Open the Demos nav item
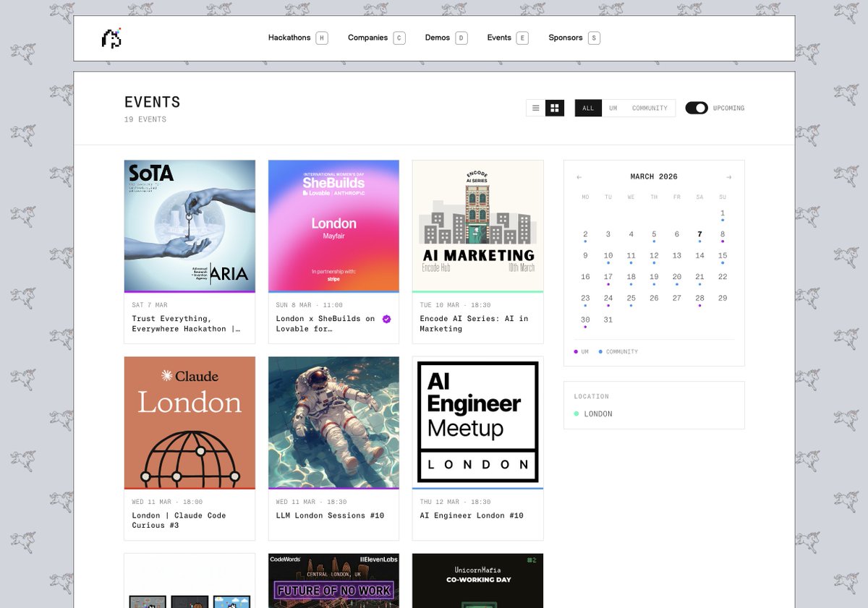 click(x=438, y=38)
